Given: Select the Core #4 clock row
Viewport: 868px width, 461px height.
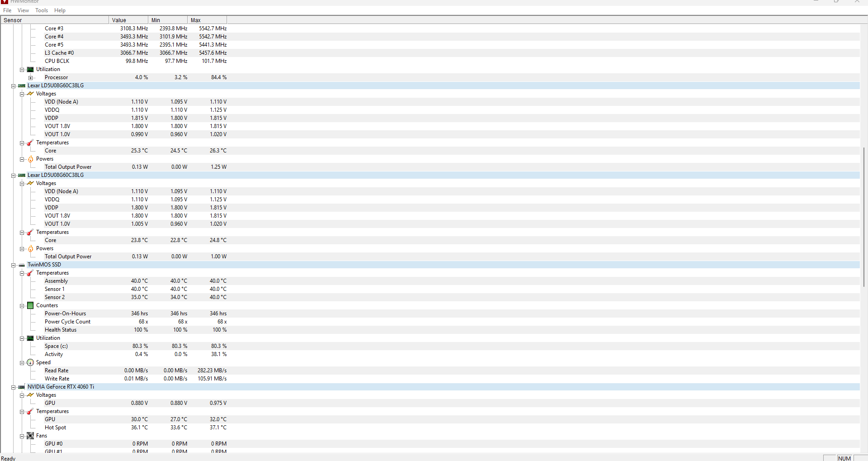Looking at the screenshot, I should pyautogui.click(x=430, y=37).
